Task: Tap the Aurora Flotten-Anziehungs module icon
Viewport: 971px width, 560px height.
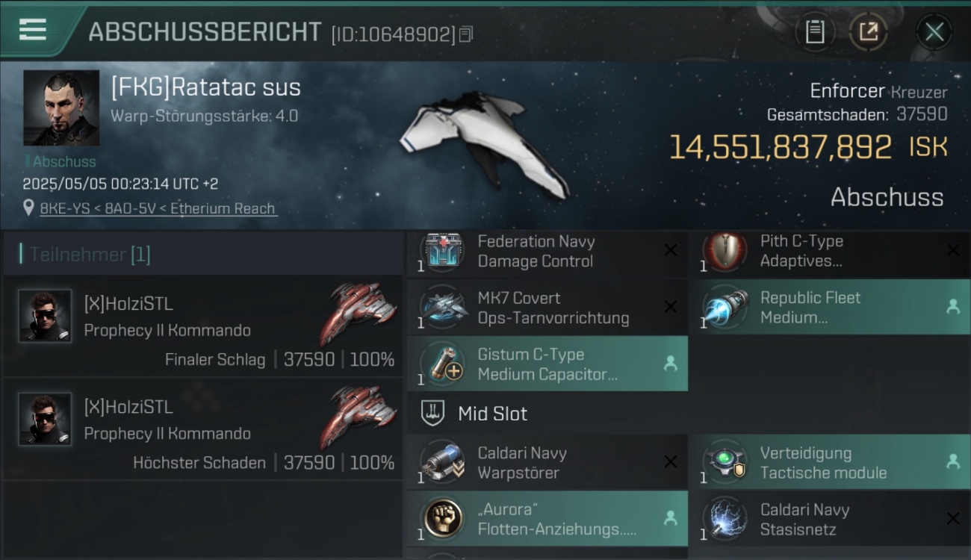Action: click(x=444, y=519)
